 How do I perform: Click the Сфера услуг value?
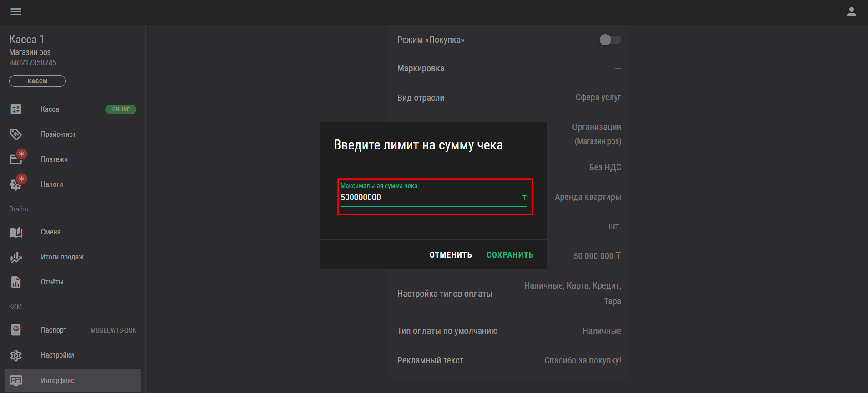tap(598, 97)
